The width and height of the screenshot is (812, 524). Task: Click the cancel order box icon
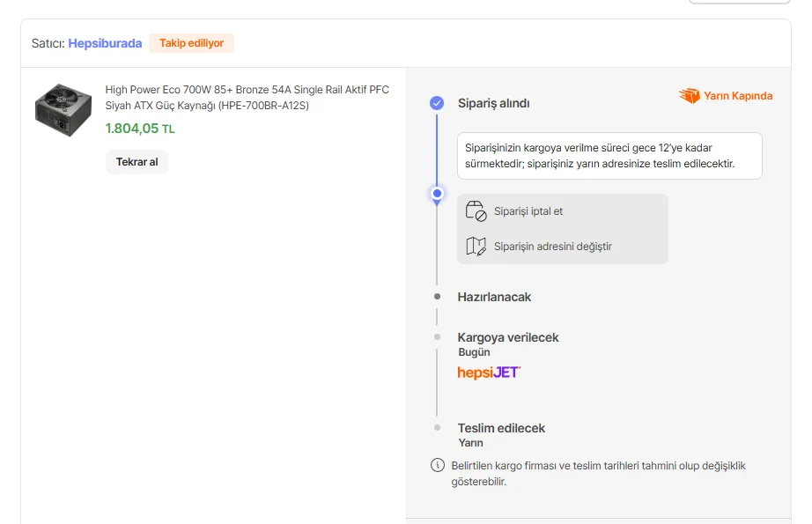[476, 211]
